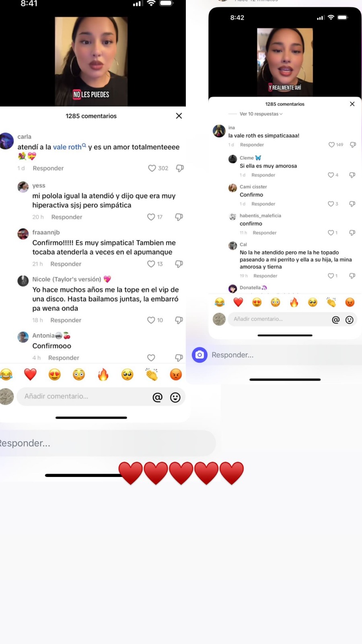Tap the angry face emoji in right panel

click(350, 302)
